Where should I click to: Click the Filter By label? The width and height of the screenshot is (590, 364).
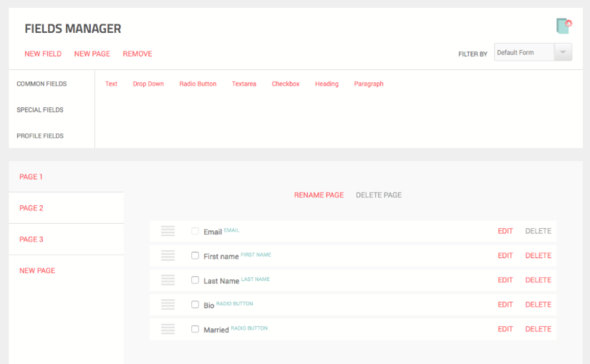click(473, 54)
